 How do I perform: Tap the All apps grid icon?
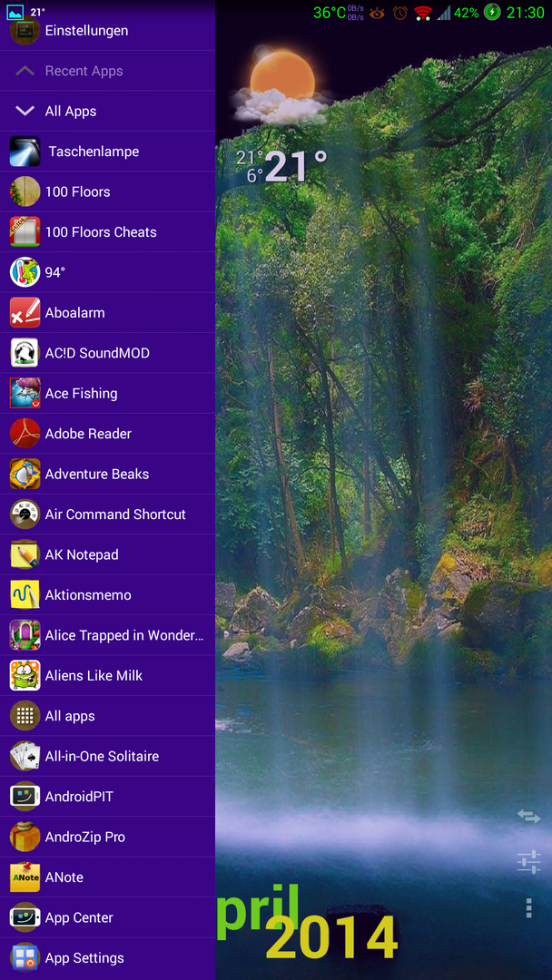point(25,716)
